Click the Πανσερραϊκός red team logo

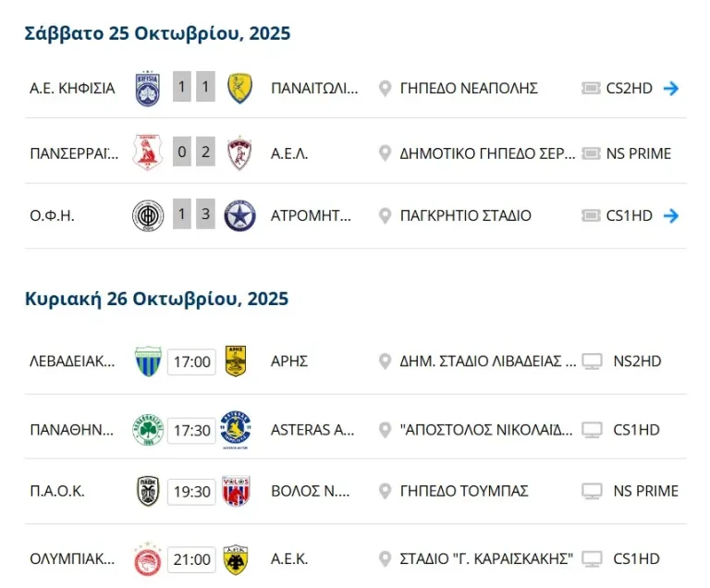click(x=148, y=153)
